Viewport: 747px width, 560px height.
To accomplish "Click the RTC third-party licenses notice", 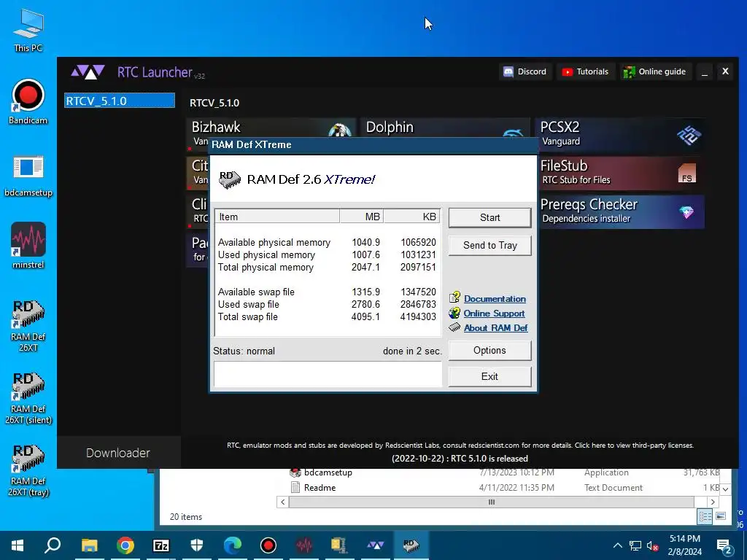I will [x=460, y=446].
